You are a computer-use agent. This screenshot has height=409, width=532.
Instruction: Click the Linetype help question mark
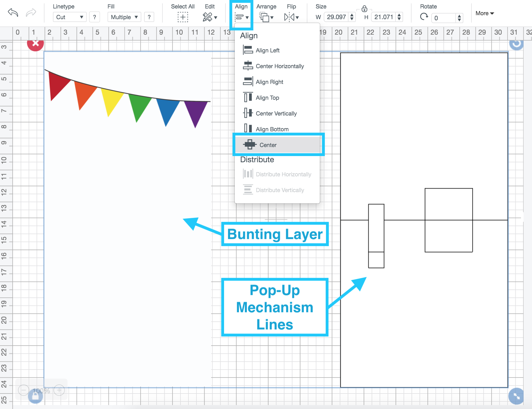pyautogui.click(x=95, y=17)
